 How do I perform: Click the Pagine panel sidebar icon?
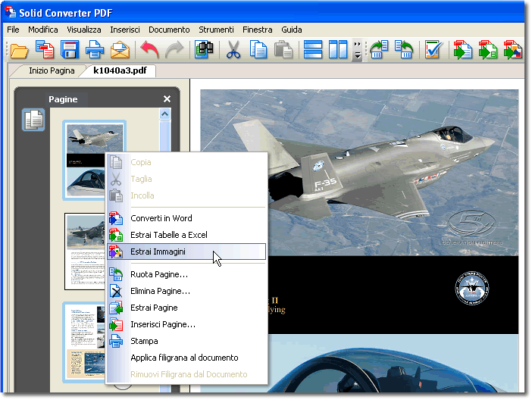tap(33, 120)
